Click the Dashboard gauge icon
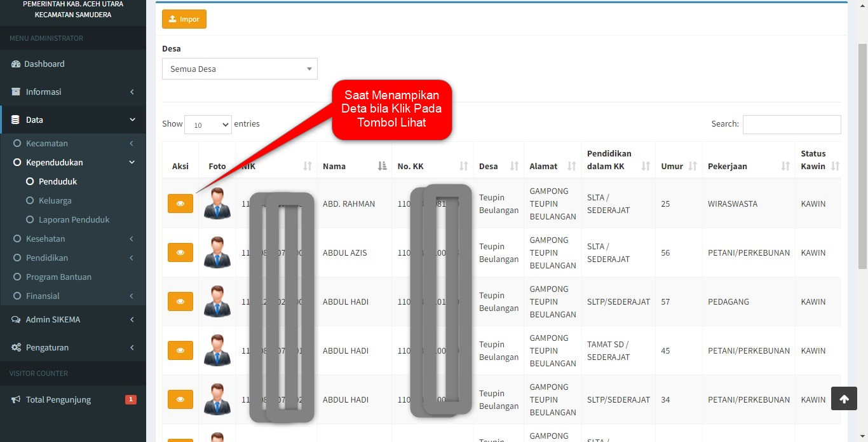868x442 pixels. 16,64
